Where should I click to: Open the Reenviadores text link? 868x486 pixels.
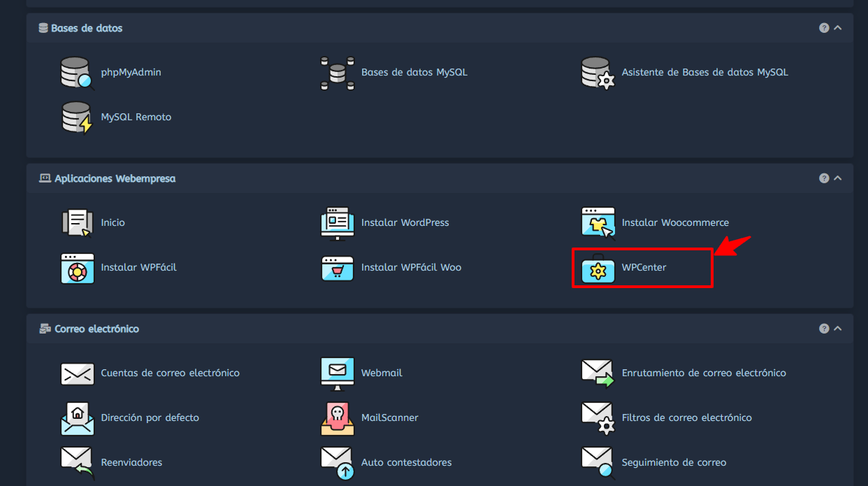click(131, 463)
